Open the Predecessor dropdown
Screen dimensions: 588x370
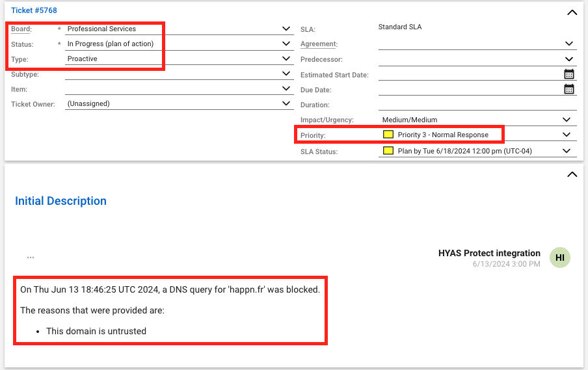pyautogui.click(x=570, y=59)
